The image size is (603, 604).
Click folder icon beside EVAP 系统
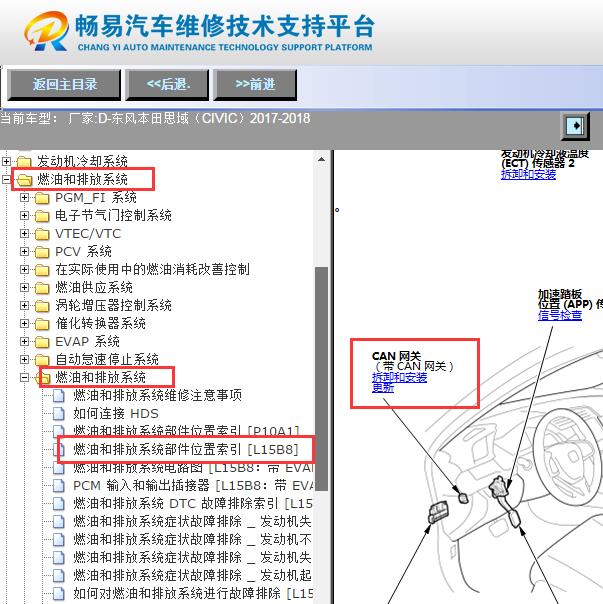click(x=42, y=342)
